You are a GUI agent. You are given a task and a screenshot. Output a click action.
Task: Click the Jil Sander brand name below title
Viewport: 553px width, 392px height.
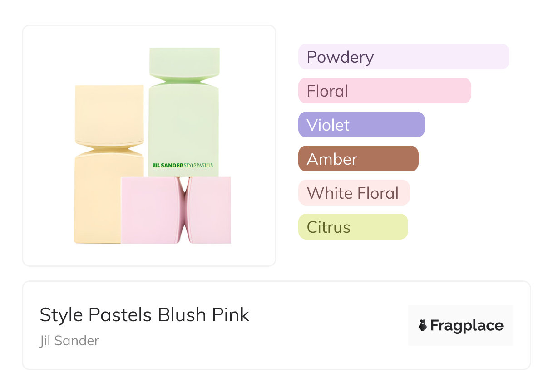pos(69,341)
